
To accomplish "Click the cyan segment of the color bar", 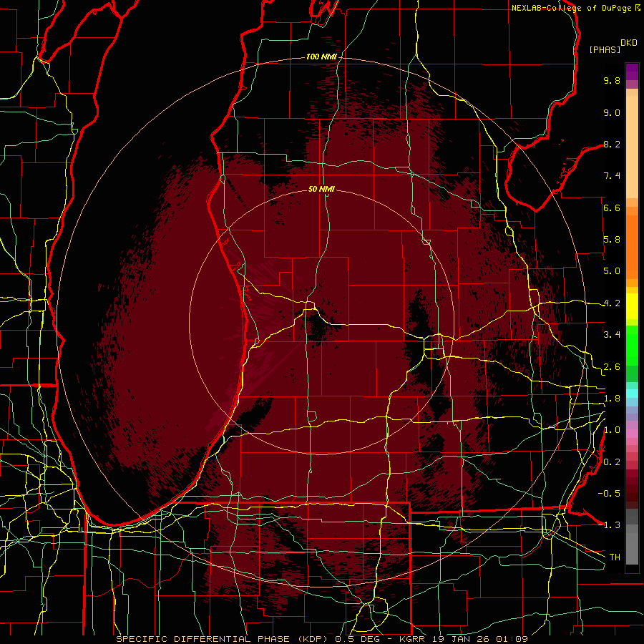I will [x=632, y=394].
